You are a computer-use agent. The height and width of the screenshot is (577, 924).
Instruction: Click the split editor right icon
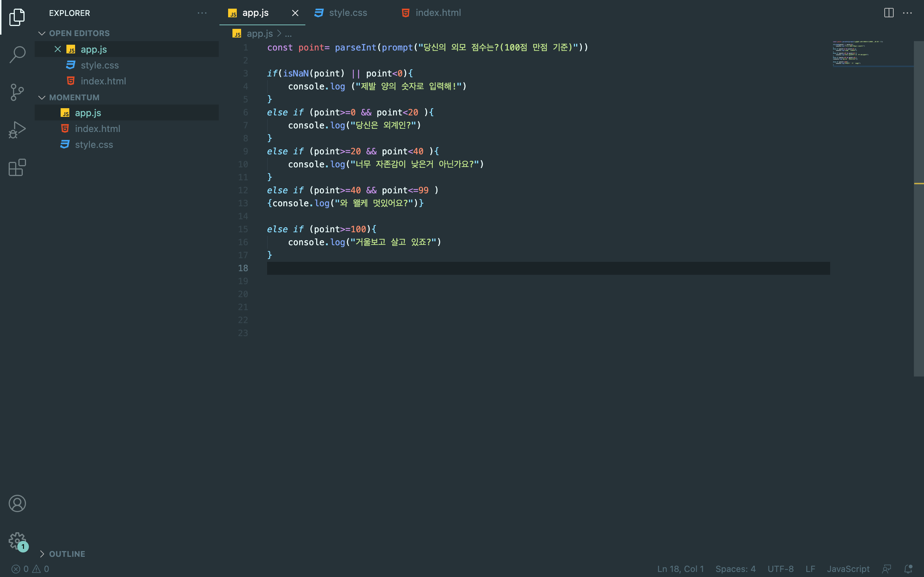pyautogui.click(x=889, y=13)
